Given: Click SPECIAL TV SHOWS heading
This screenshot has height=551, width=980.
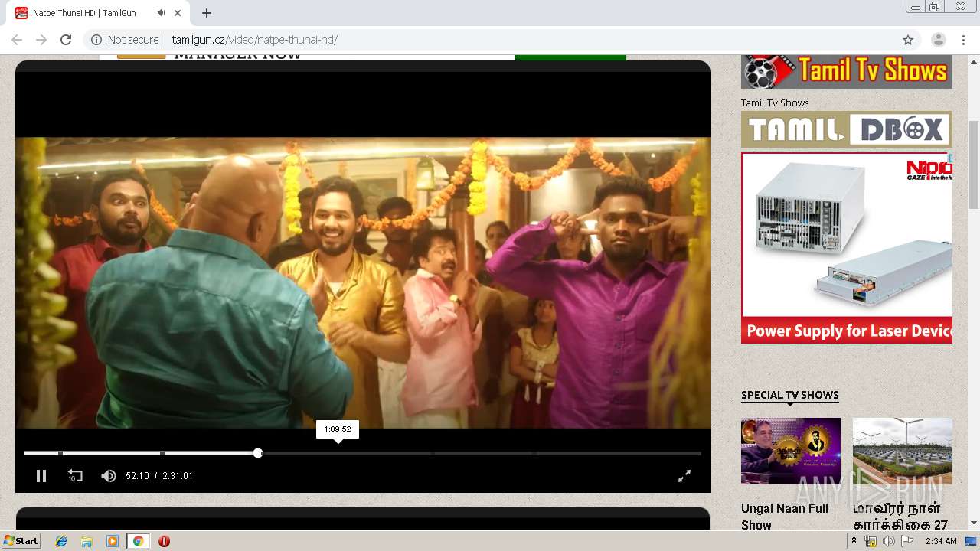Looking at the screenshot, I should pos(790,396).
